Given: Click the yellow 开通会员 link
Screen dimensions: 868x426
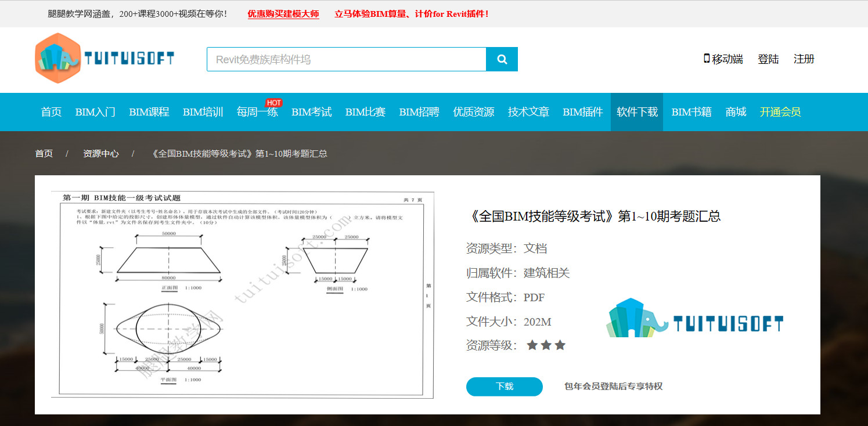Looking at the screenshot, I should coord(780,112).
